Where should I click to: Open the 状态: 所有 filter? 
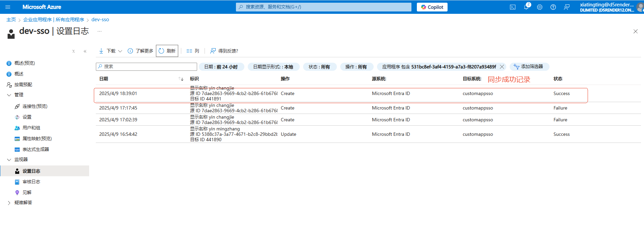click(x=319, y=67)
